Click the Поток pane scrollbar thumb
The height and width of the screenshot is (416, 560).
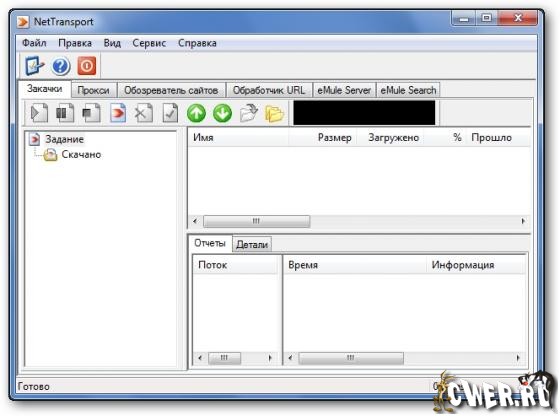224,357
